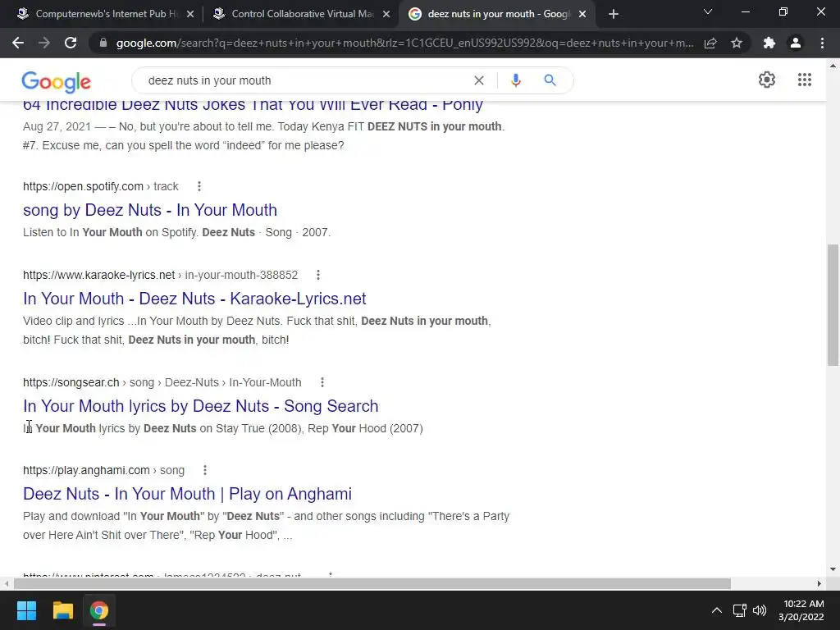Open a new browser tab
840x630 pixels.
coord(614,14)
